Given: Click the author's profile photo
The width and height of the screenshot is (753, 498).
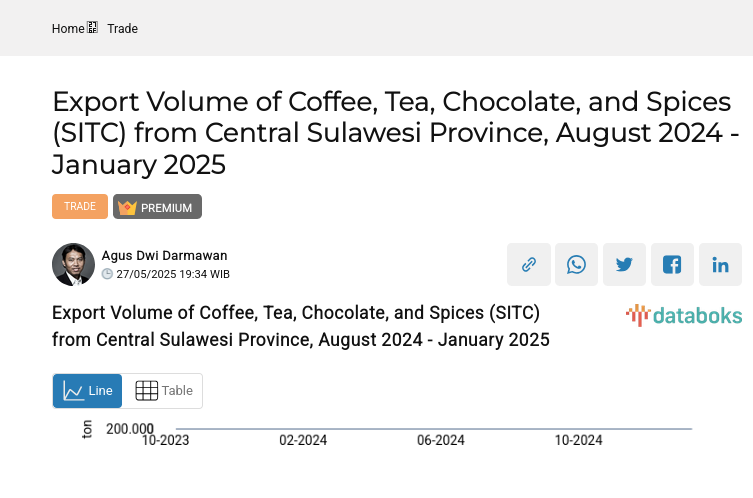Looking at the screenshot, I should (x=73, y=264).
